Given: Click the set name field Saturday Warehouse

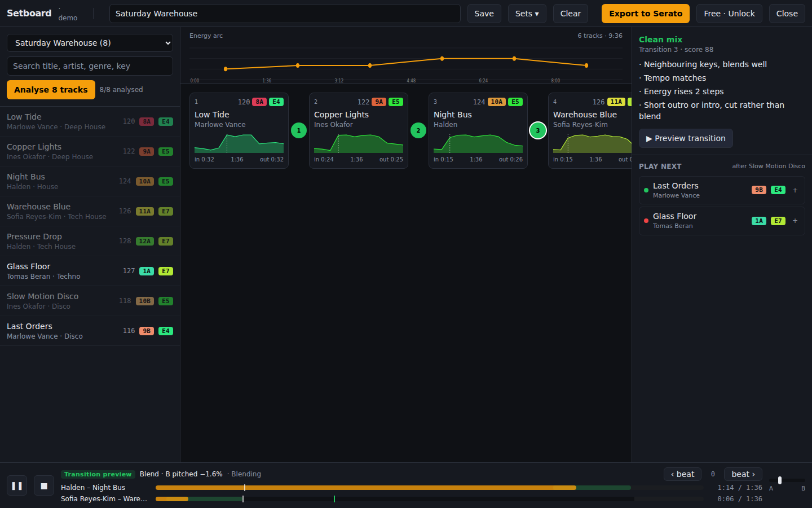Looking at the screenshot, I should pos(285,14).
